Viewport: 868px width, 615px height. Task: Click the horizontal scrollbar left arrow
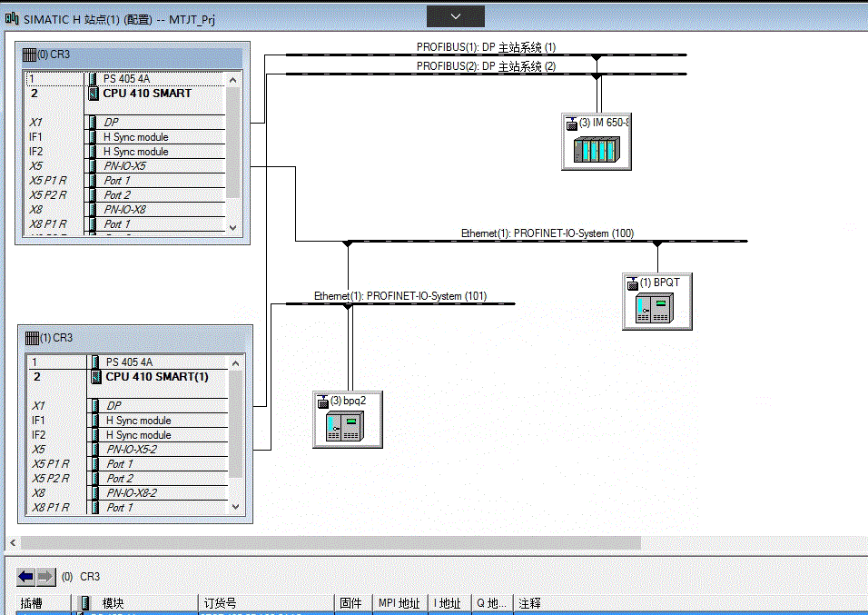pyautogui.click(x=13, y=542)
